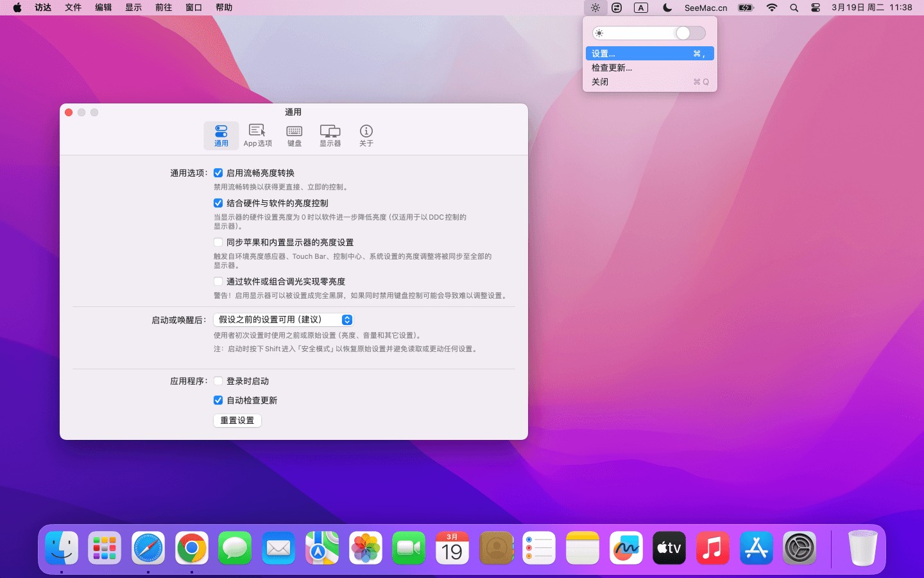The height and width of the screenshot is (578, 924).
Task: Enable 同步苹果和内置显示器的亮度设置 checkbox
Action: point(218,242)
